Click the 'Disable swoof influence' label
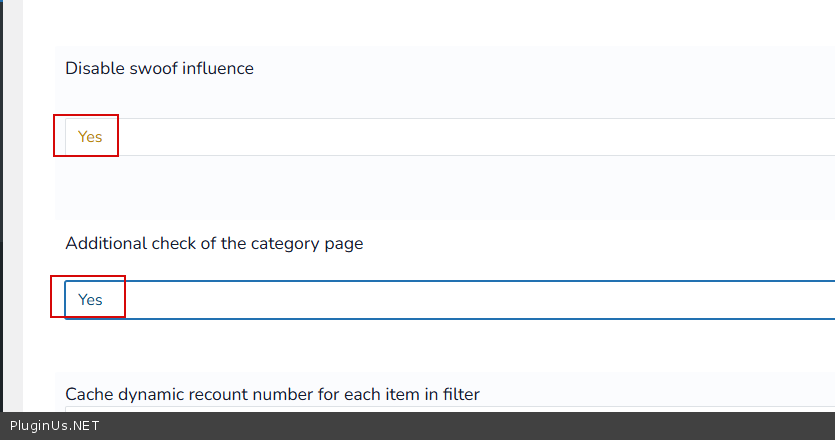The image size is (835, 440). [159, 69]
